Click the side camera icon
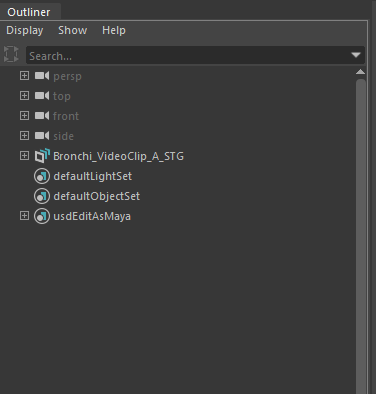 point(42,136)
